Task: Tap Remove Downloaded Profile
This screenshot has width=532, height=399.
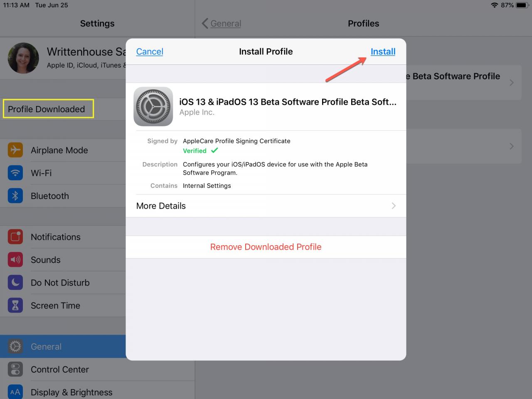Action: (x=266, y=247)
